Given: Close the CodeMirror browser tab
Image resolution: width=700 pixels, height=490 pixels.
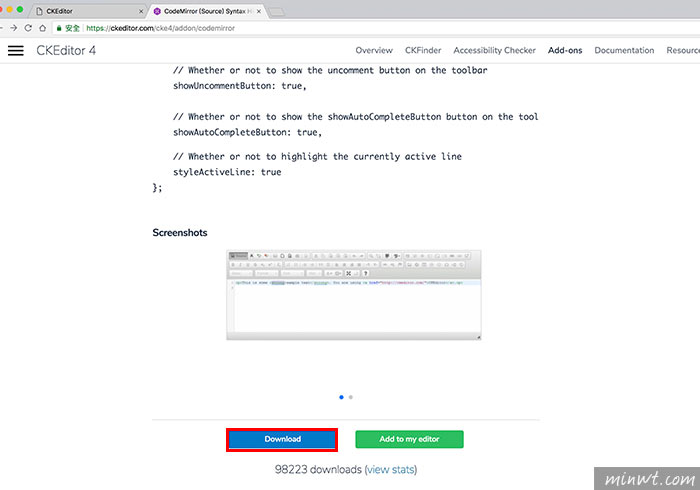Looking at the screenshot, I should pos(258,11).
